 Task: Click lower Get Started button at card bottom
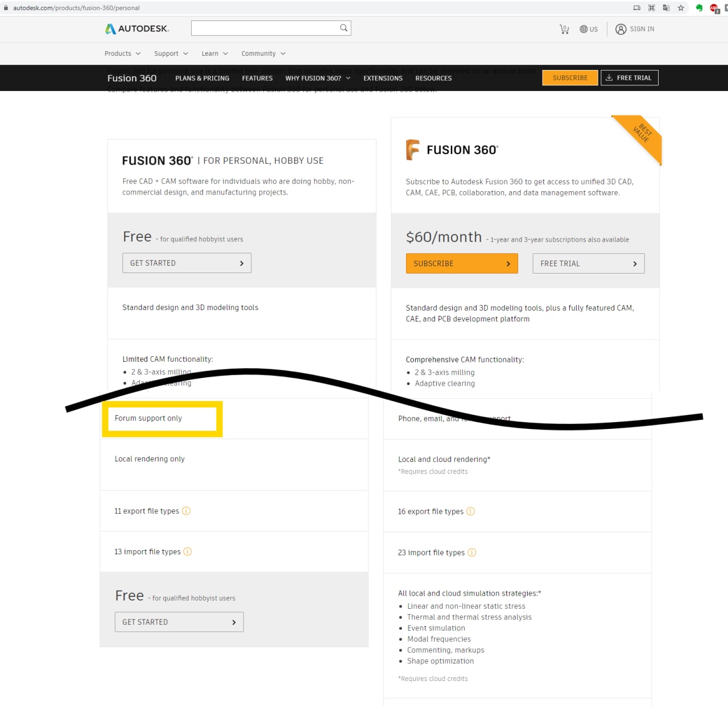pos(179,622)
